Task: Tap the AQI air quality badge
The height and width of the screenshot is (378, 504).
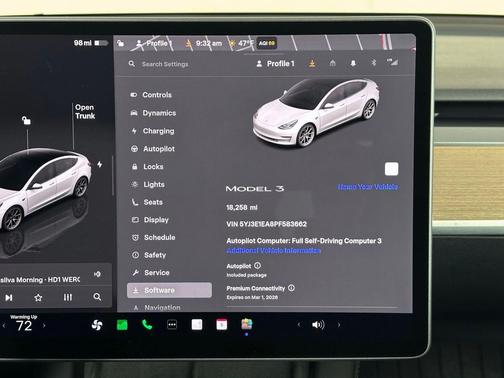Action: tap(267, 43)
